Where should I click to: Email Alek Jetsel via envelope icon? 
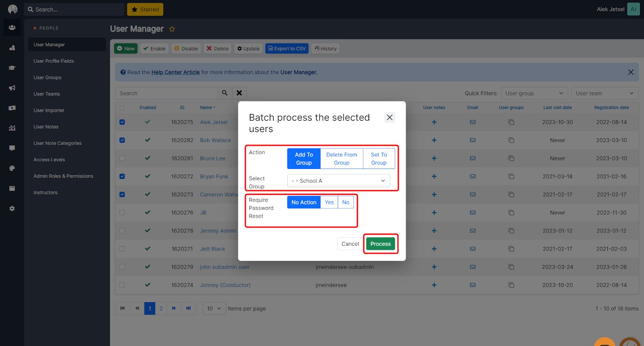[473, 122]
